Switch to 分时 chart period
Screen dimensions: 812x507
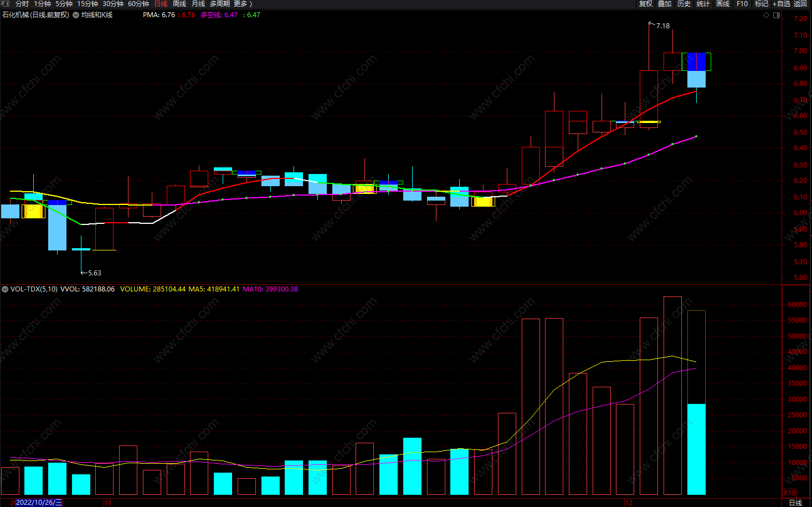click(22, 4)
